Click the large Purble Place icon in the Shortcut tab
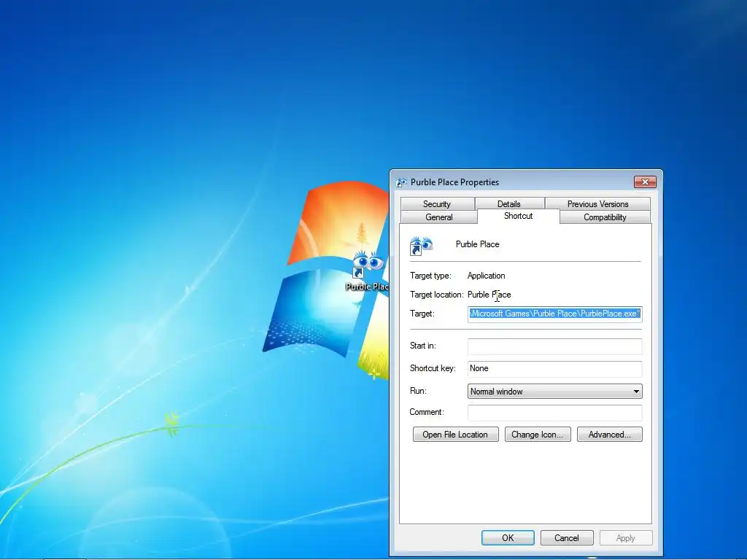747x560 pixels. click(x=421, y=246)
